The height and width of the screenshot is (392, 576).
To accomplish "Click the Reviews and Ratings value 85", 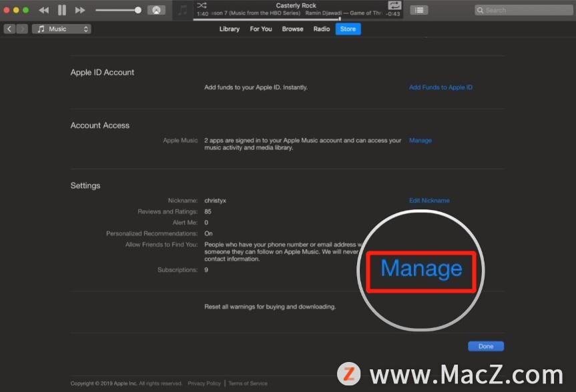I will (x=208, y=211).
